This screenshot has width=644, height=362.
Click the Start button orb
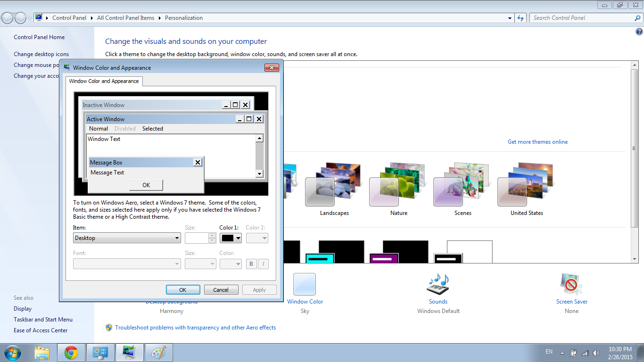coord(12,353)
